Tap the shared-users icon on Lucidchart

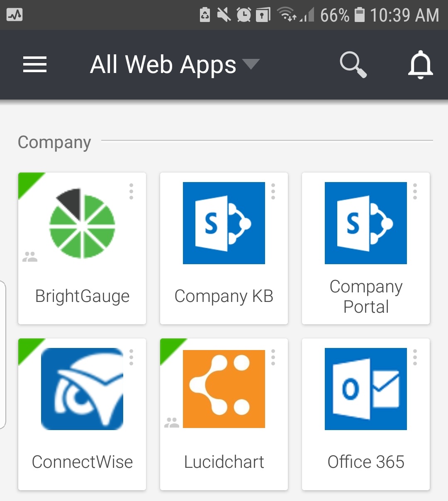172,423
